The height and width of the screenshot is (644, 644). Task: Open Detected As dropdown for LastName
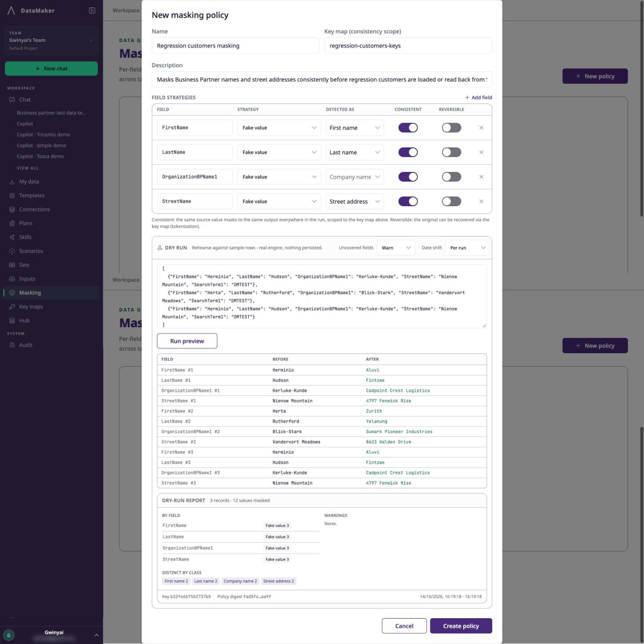pos(355,152)
